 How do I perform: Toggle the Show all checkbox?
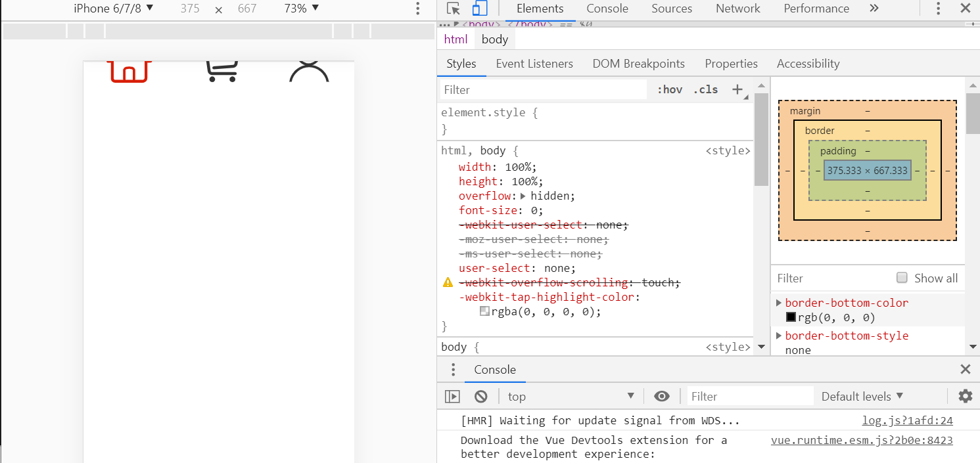pos(902,278)
